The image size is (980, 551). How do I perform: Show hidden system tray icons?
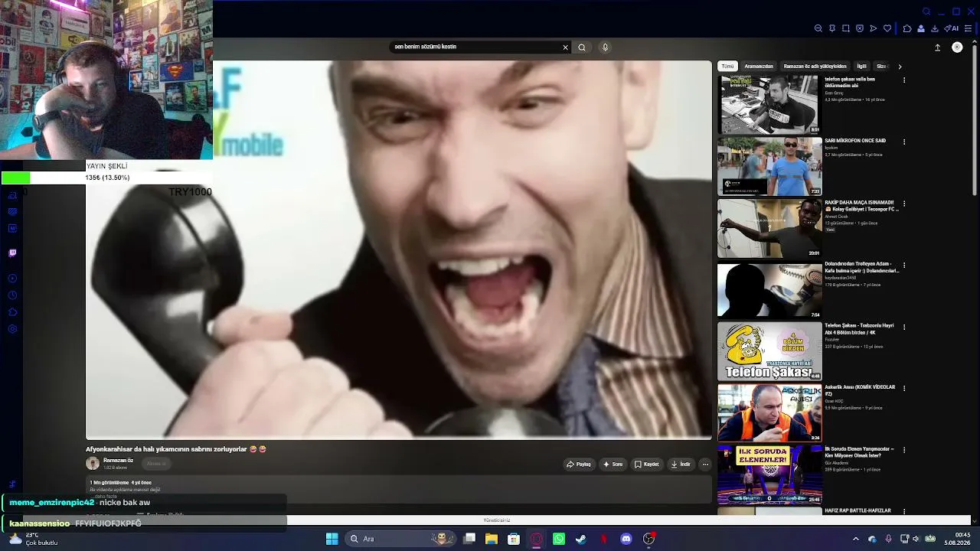[856, 539]
